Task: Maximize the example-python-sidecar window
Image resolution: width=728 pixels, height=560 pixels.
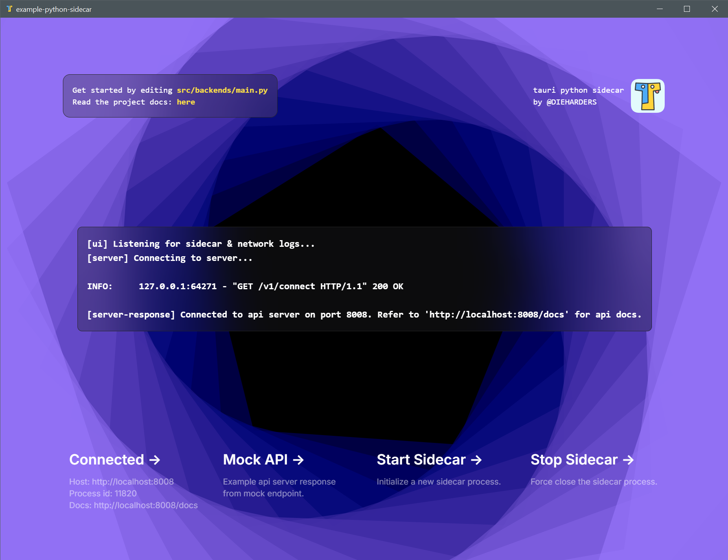Action: pos(687,9)
